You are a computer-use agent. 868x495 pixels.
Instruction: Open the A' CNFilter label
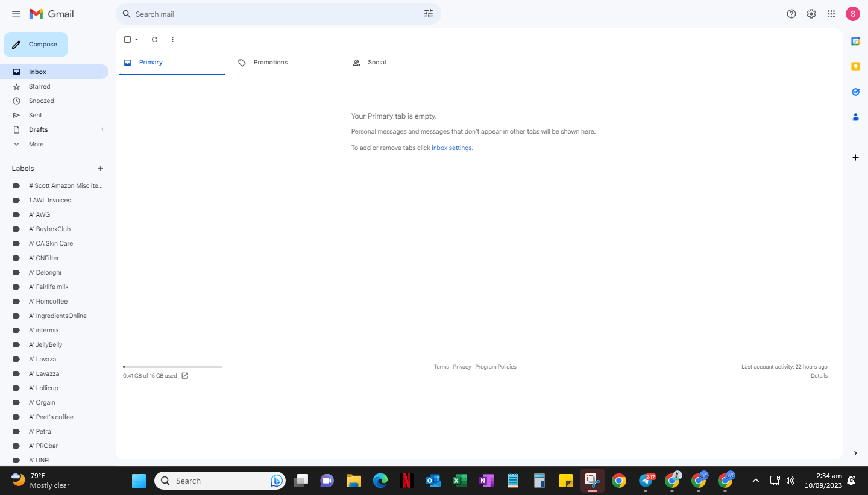point(54,258)
